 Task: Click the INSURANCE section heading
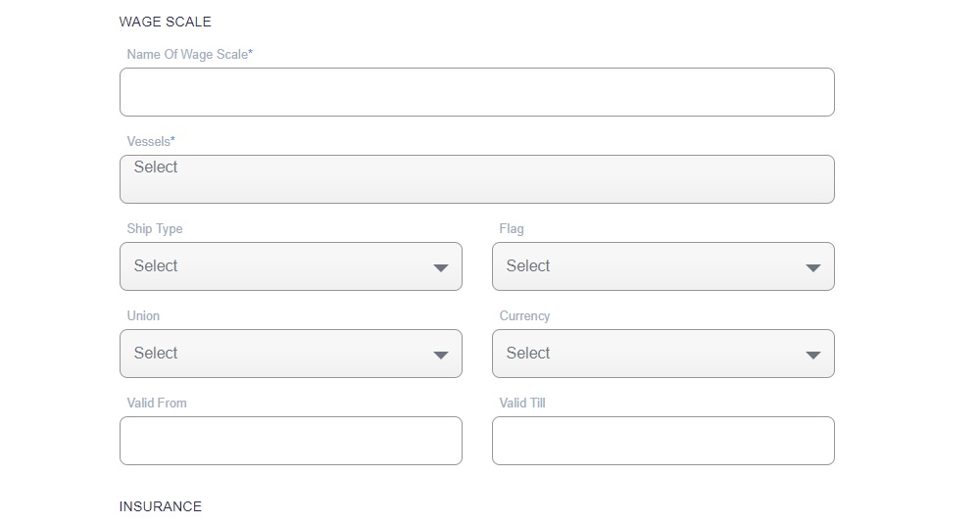pyautogui.click(x=161, y=506)
